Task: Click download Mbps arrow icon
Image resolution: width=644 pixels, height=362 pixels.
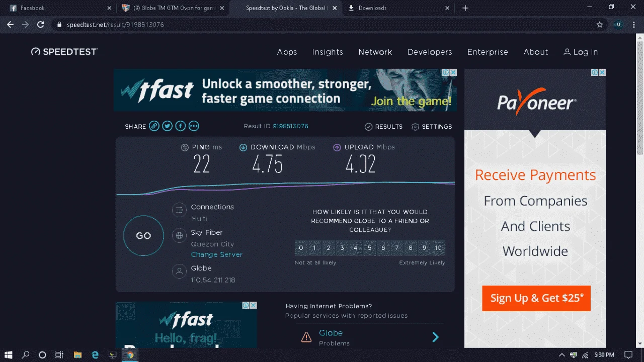Action: click(243, 147)
